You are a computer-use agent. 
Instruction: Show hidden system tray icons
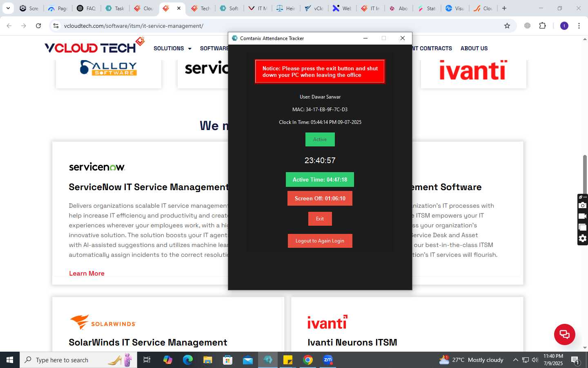point(515,360)
